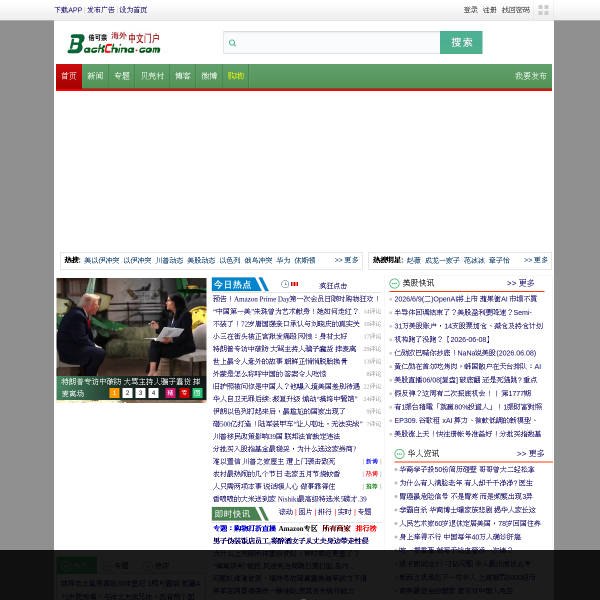Screen dimensions: 600x600
Task: Open the 贝壳村 navigation tab
Action: point(152,76)
